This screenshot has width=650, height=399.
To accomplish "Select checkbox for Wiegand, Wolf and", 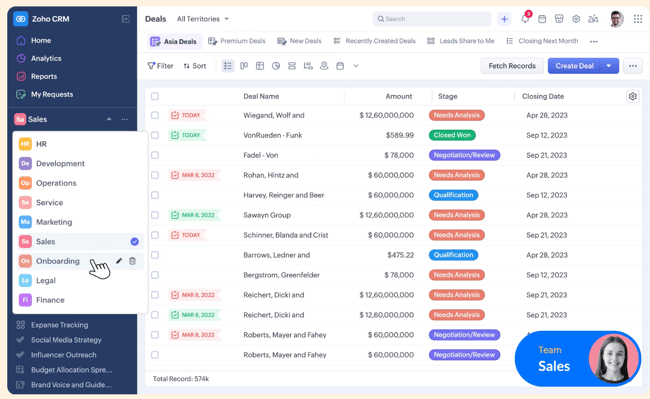I will pyautogui.click(x=155, y=115).
